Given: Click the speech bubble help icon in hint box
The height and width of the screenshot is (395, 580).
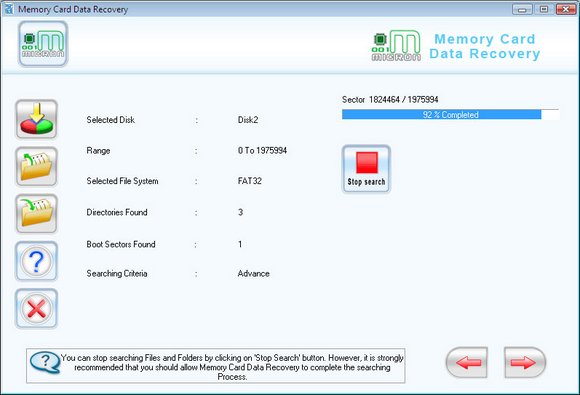Looking at the screenshot, I should (x=45, y=362).
